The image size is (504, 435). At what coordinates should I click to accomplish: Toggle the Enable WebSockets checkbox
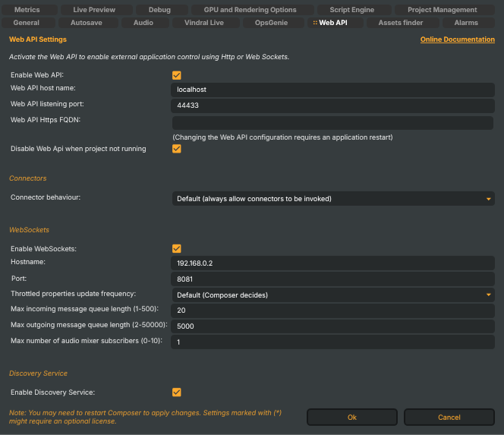[x=176, y=248]
